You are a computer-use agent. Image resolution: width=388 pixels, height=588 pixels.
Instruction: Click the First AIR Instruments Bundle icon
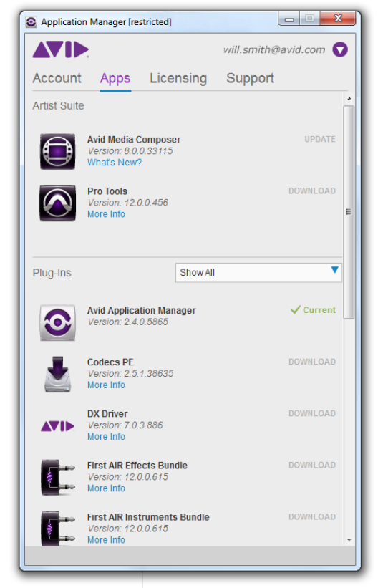coord(58,529)
